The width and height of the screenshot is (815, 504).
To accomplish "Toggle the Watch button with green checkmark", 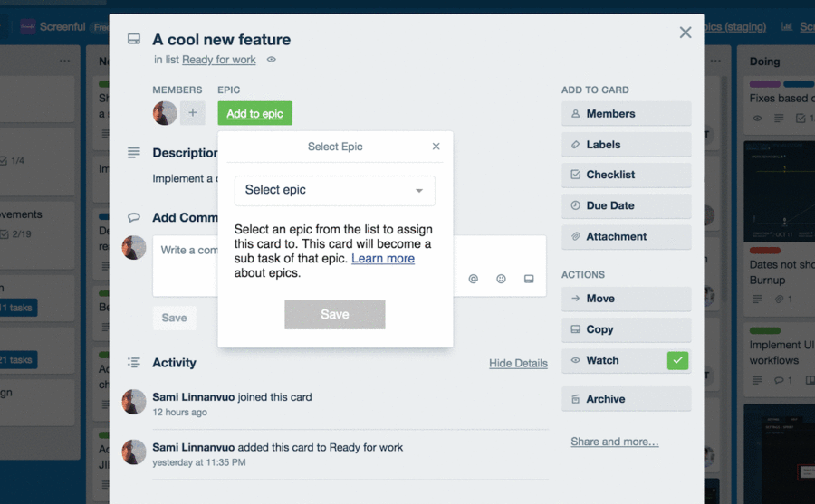I will (x=626, y=360).
